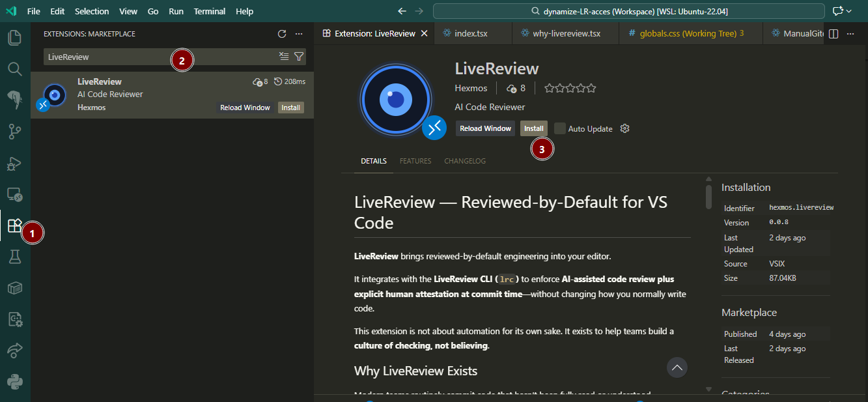Open the Source Control view

(14, 132)
